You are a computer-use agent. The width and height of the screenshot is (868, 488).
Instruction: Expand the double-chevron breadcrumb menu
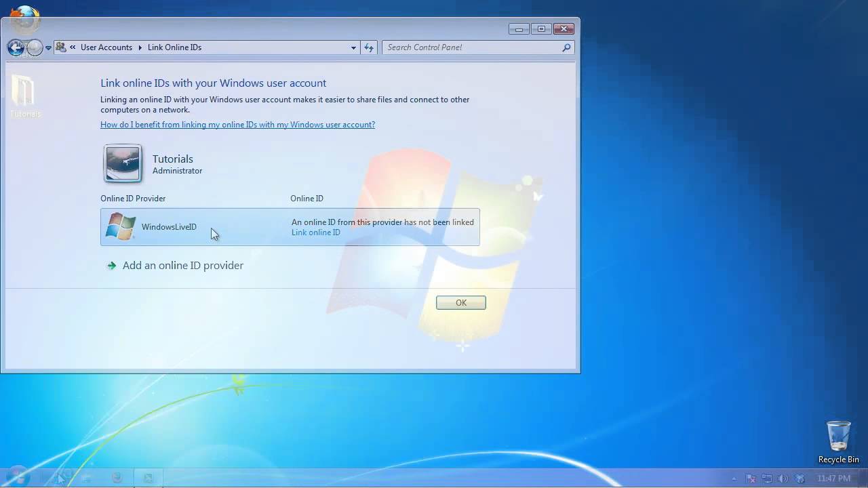(x=73, y=47)
